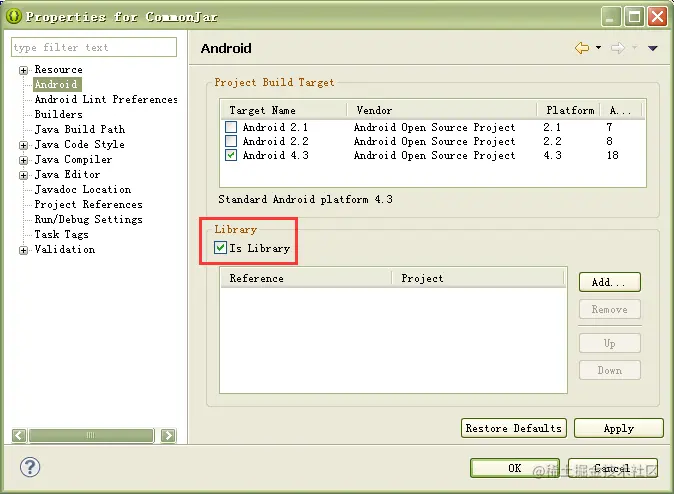Toggle the Is Library checkbox

(x=221, y=248)
